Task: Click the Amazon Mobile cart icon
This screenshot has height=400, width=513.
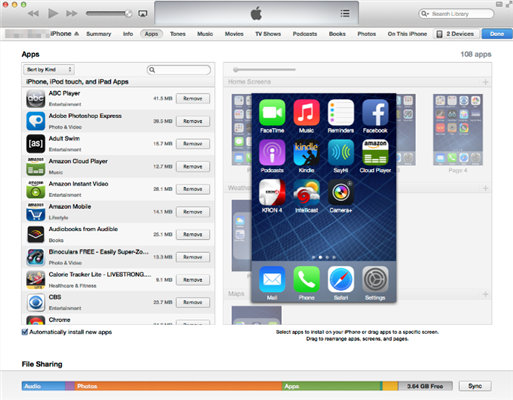Action: [36, 212]
